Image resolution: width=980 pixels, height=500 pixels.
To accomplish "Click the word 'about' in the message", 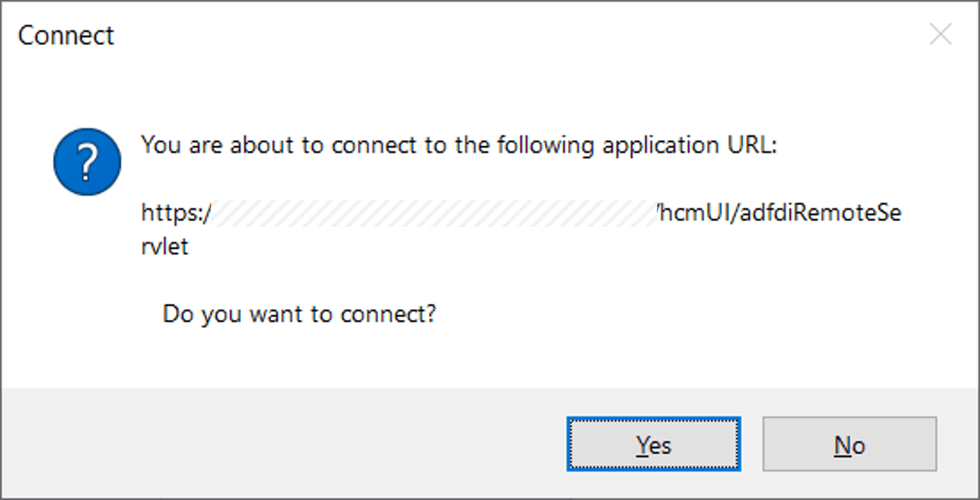I will (x=262, y=145).
